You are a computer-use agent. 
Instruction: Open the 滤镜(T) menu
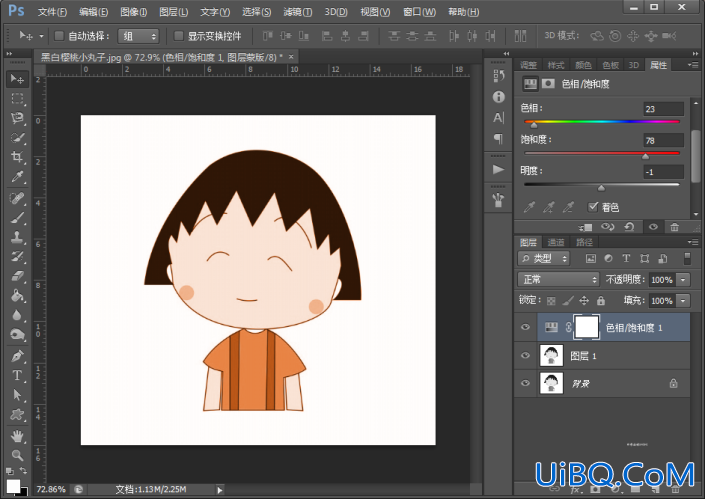298,12
